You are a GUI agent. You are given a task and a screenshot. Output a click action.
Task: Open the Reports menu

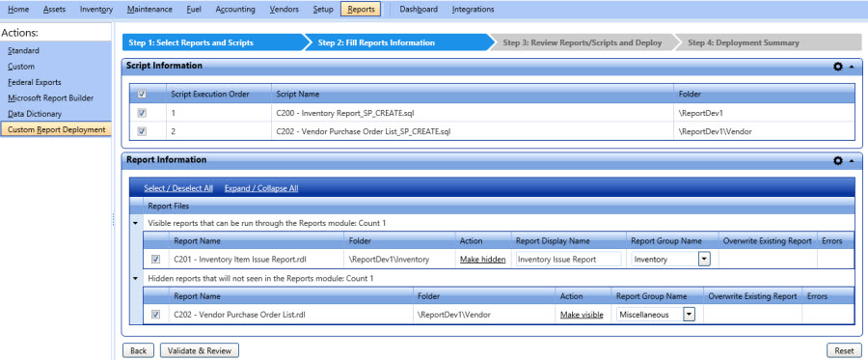[361, 10]
